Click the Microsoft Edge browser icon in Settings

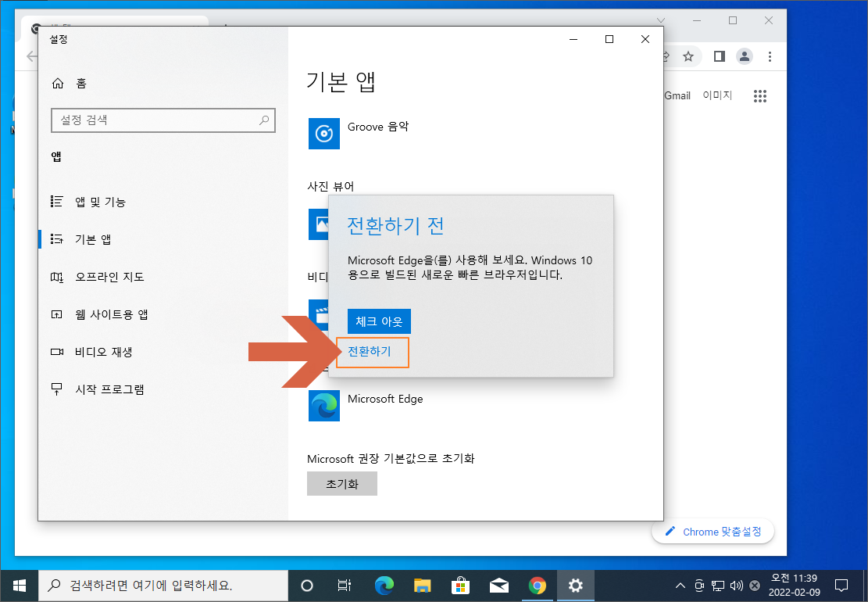point(323,406)
